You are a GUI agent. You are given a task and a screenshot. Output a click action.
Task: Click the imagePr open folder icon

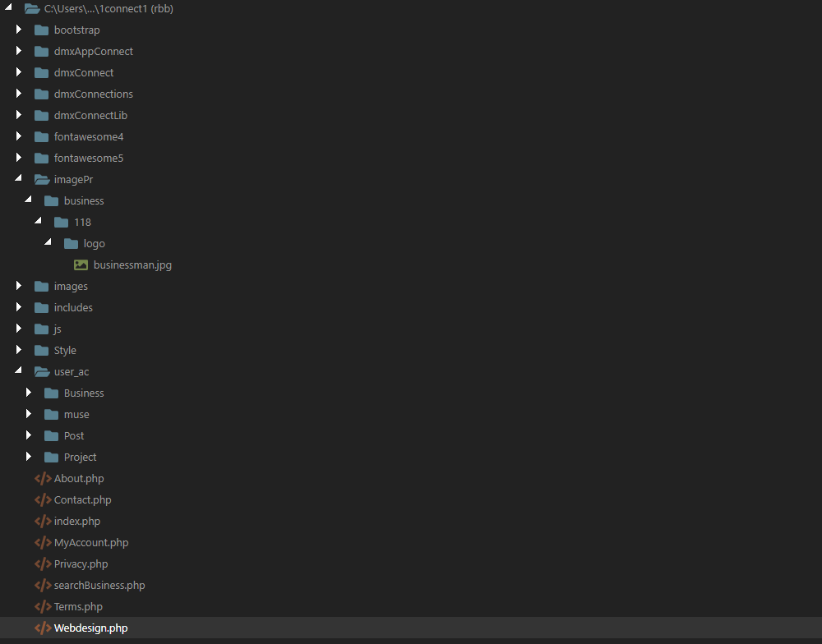point(42,180)
